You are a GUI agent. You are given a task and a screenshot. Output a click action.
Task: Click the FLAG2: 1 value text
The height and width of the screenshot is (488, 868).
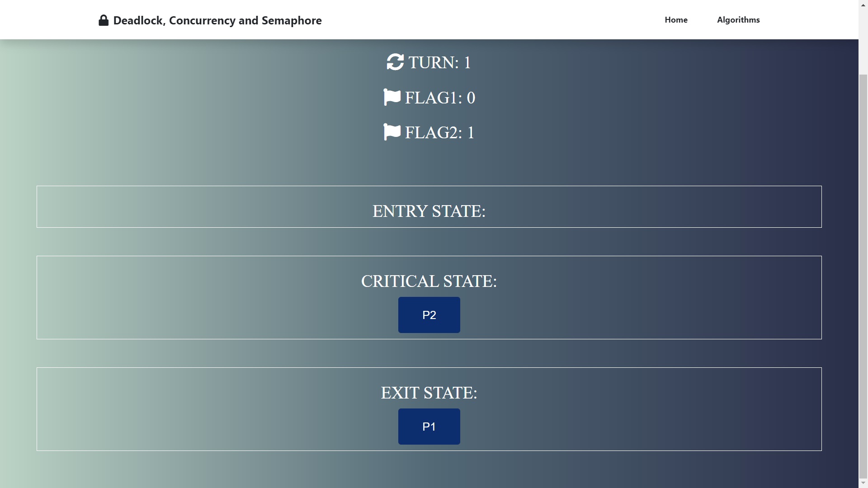440,132
